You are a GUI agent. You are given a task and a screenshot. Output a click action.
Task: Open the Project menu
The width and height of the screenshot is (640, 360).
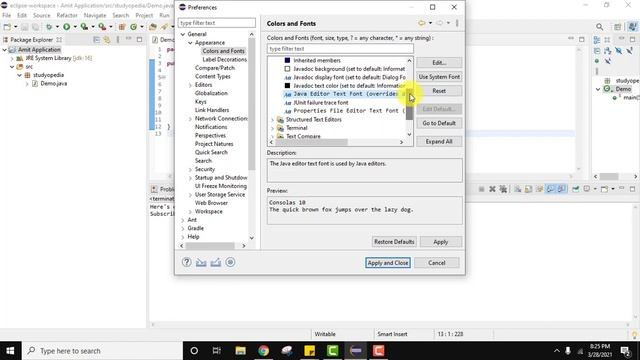144,15
